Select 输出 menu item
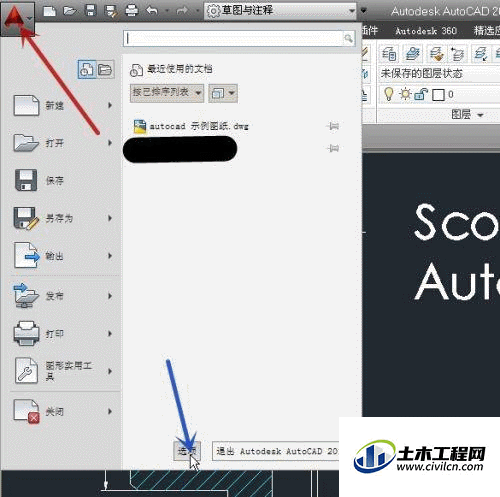This screenshot has width=500, height=497. (62, 256)
